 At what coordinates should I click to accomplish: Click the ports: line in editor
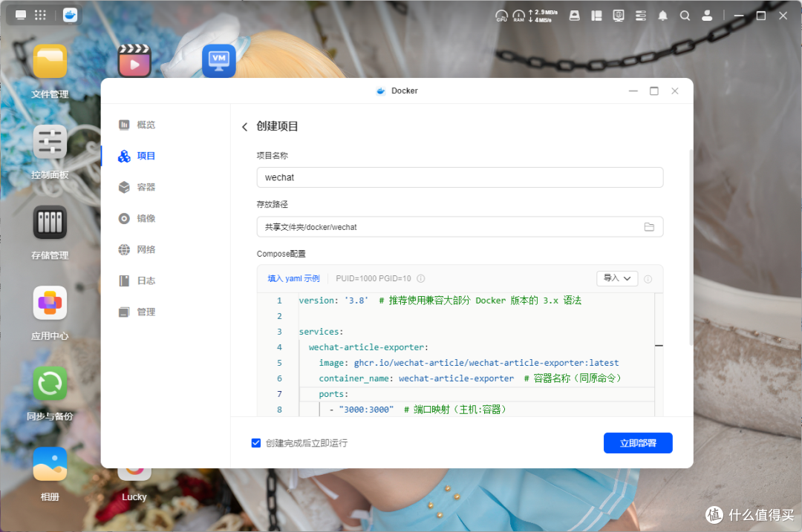[333, 394]
